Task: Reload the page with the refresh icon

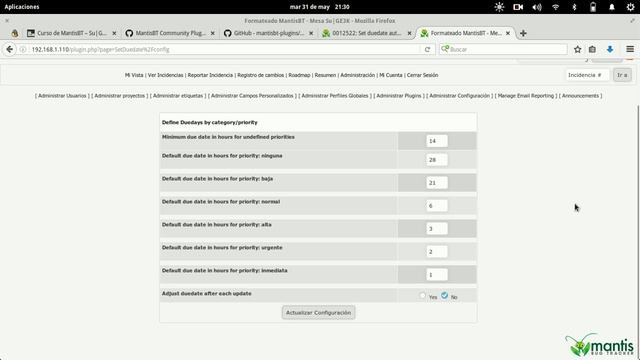Action: click(x=427, y=49)
